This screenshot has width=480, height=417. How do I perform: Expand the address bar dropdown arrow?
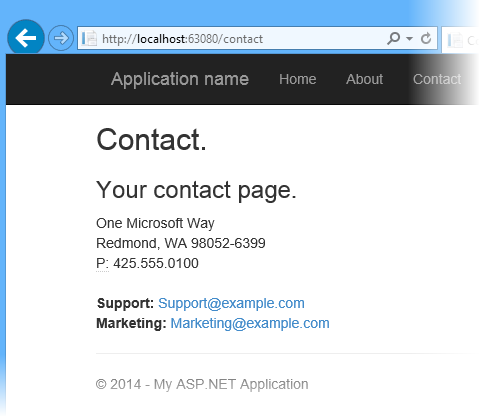point(409,39)
